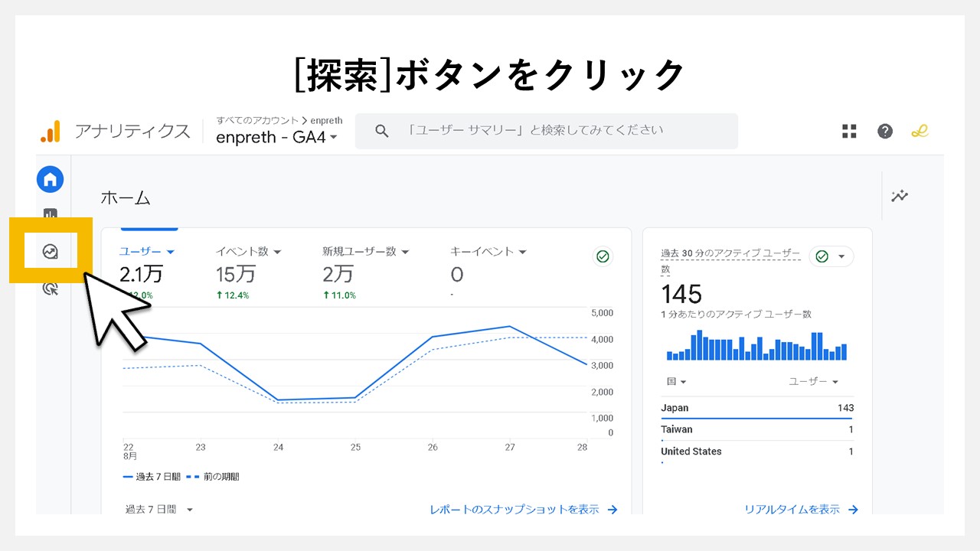Click the Home icon in sidebar
The height and width of the screenshot is (551, 980).
[x=50, y=180]
